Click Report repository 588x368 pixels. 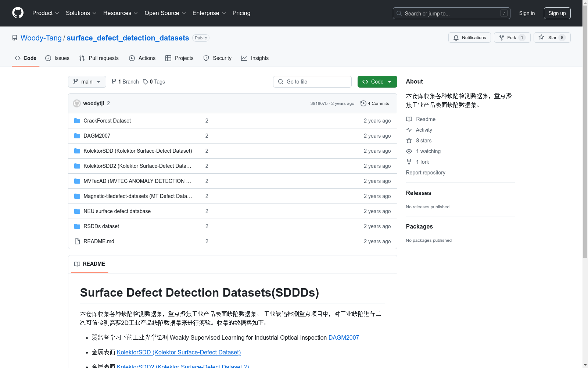(426, 173)
